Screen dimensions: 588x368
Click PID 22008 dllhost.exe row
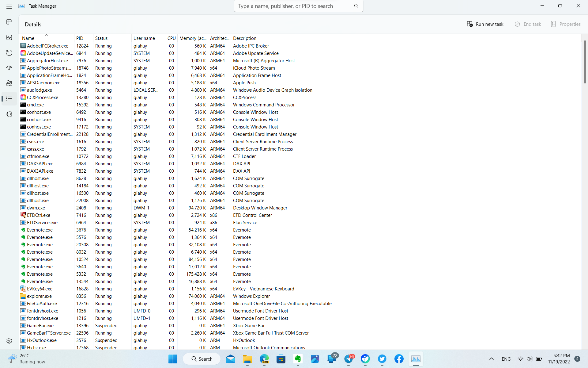(x=300, y=200)
